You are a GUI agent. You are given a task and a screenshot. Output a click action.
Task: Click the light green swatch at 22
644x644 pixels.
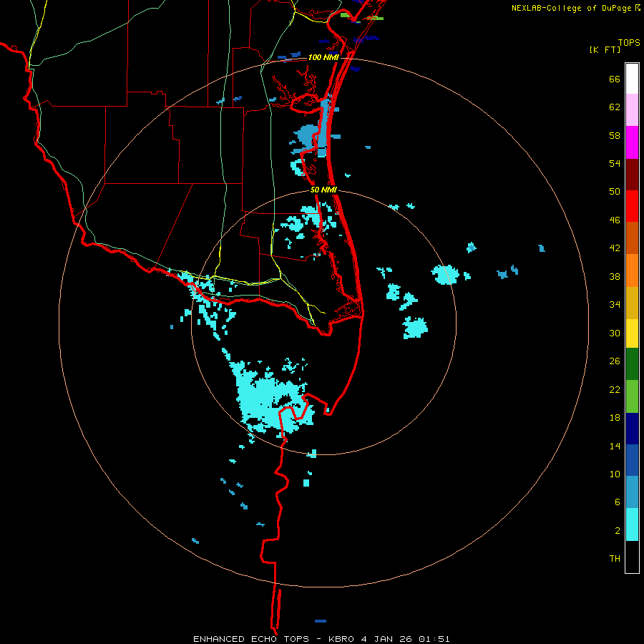[632, 396]
